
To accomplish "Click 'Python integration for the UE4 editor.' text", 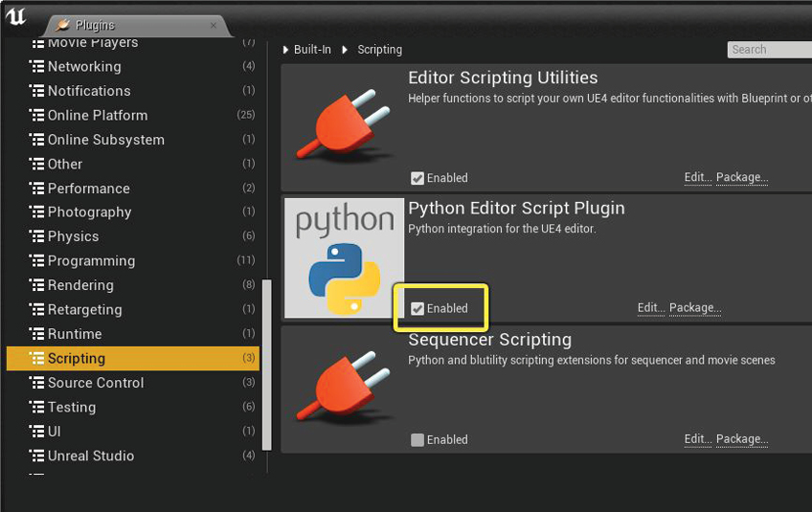I will pos(502,229).
